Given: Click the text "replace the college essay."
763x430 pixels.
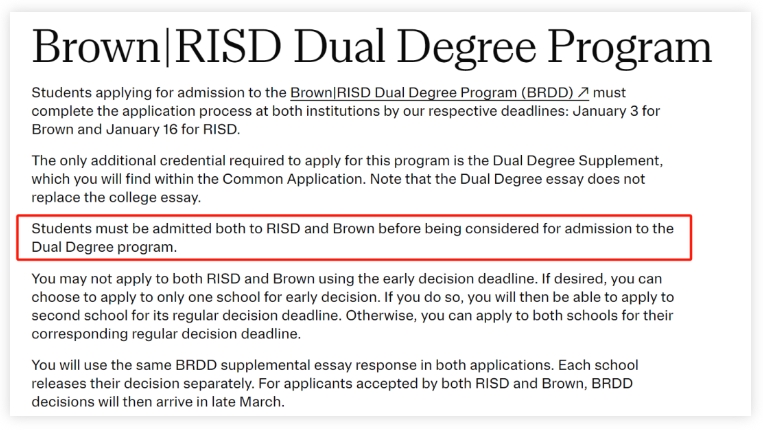Looking at the screenshot, I should pyautogui.click(x=116, y=197).
